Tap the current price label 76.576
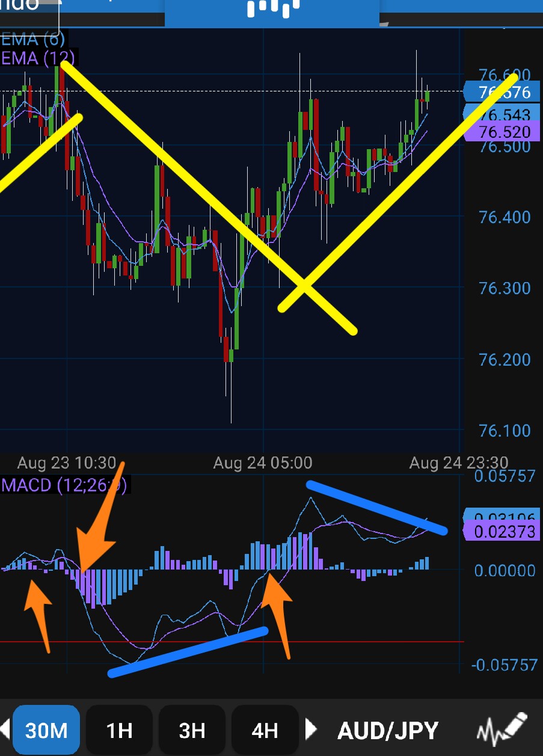Screen dimensions: 543x756 click(503, 92)
